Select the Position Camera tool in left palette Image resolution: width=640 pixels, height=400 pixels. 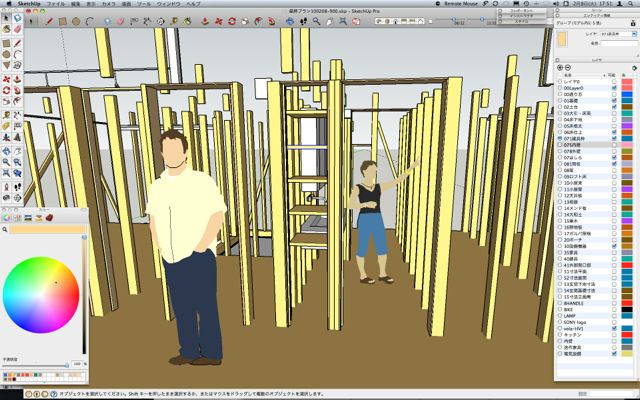click(6, 187)
